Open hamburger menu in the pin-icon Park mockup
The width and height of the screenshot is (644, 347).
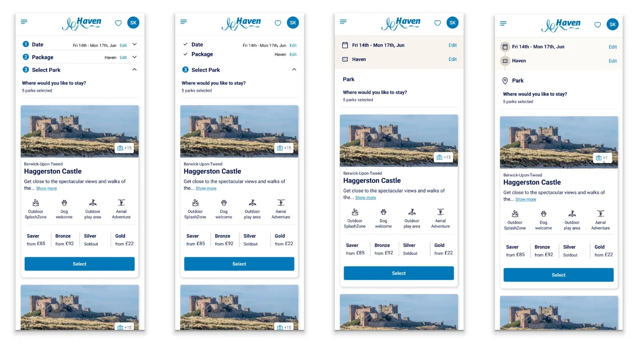(503, 23)
